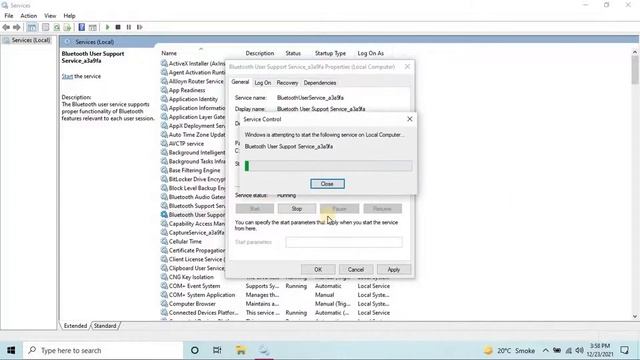Click the Back arrow in Services toolbar
The image size is (640, 360).
click(6, 27)
